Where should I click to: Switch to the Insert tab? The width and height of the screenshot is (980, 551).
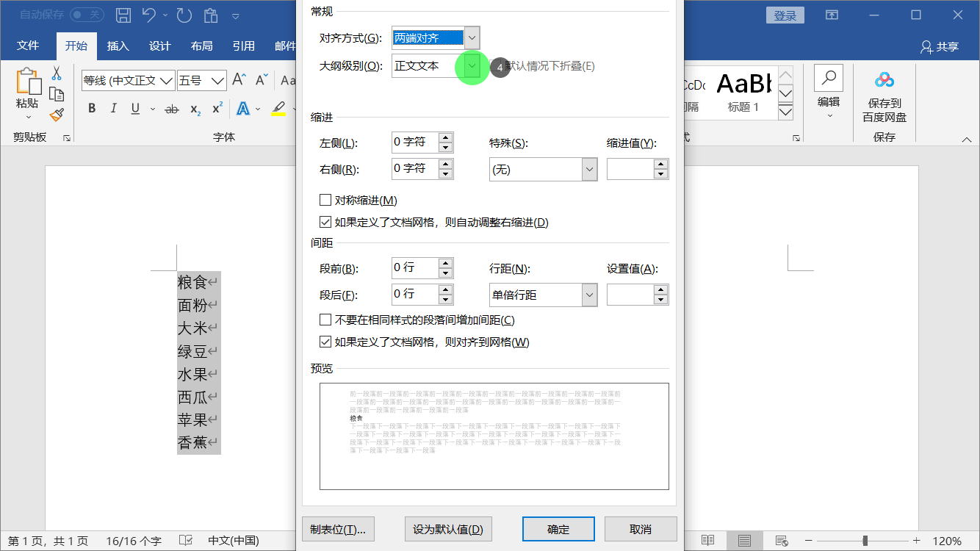coord(118,46)
